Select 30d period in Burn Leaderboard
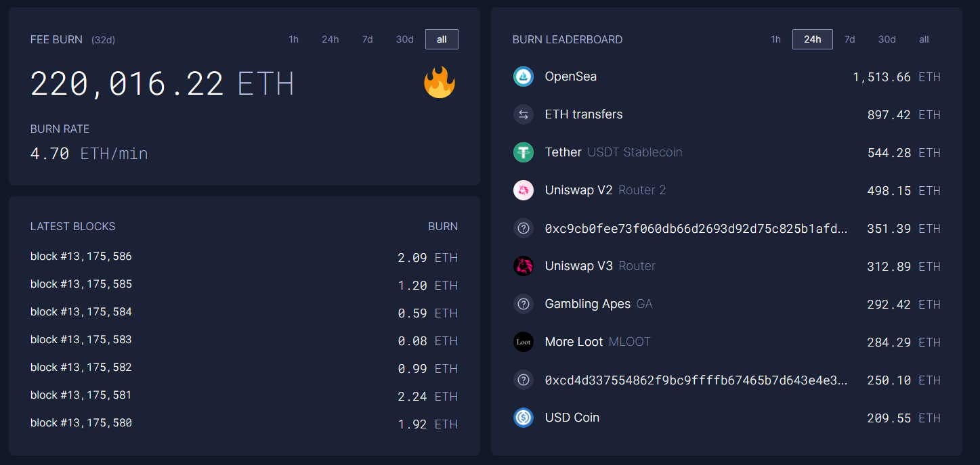980x465 pixels. tap(887, 39)
